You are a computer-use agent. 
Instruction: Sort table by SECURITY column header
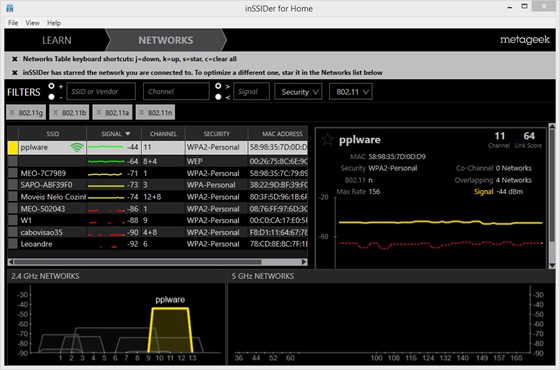pos(217,134)
